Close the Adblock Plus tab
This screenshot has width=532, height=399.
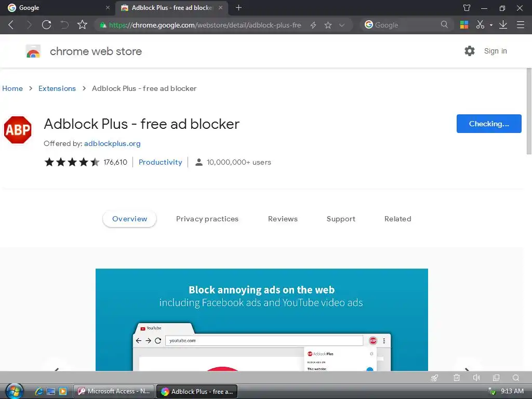220,7
